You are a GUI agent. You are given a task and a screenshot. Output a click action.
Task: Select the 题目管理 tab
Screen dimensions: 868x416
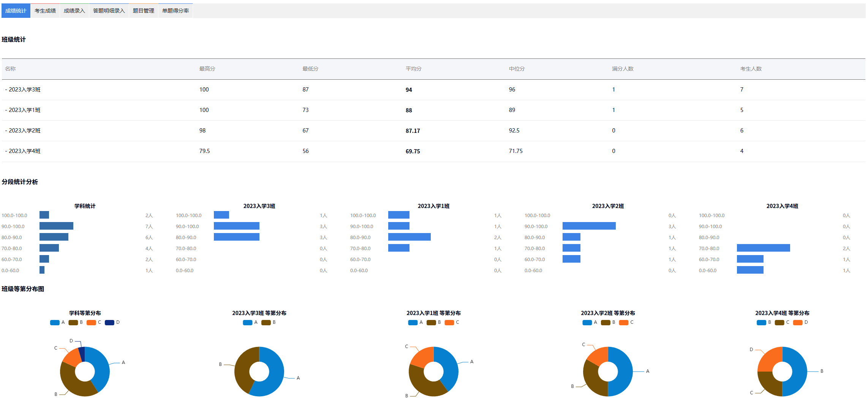click(143, 11)
